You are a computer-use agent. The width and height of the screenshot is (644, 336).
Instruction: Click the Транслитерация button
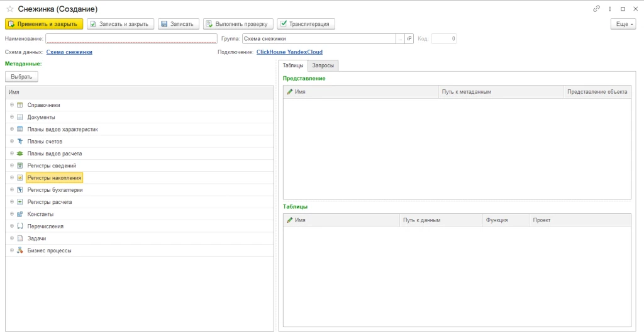[x=306, y=24]
